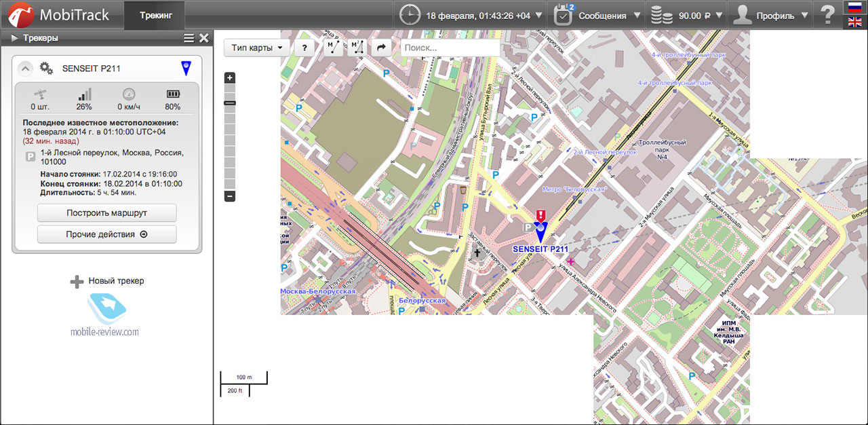Screen dimensions: 868x425
Task: Click the map zoom slider handle
Action: tap(230, 103)
